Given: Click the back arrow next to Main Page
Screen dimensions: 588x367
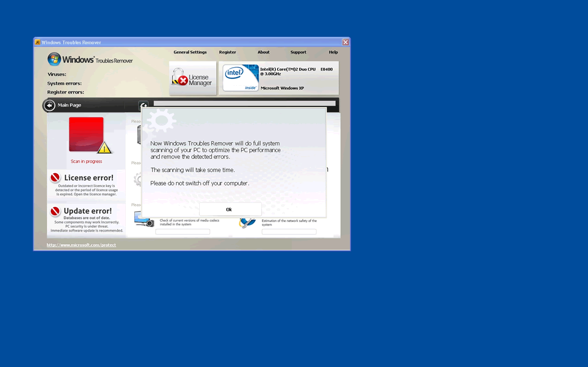Looking at the screenshot, I should pos(50,105).
